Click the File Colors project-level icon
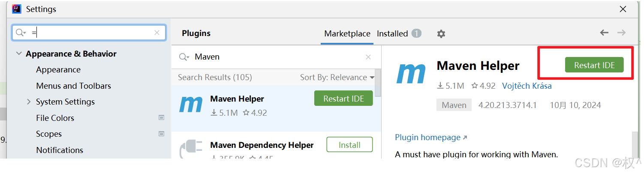This screenshot has width=644, height=174. [161, 117]
